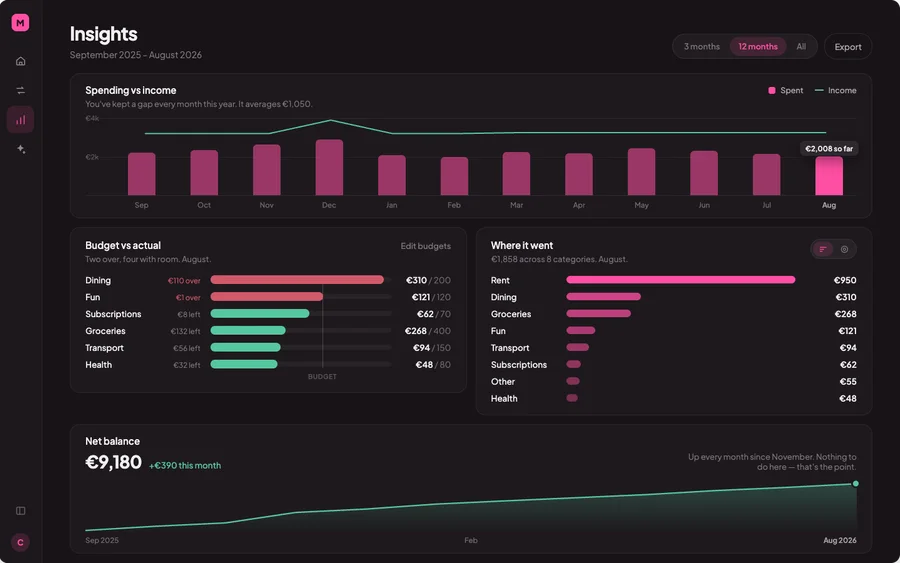Click the '€950' Rent amount
This screenshot has width=900, height=563.
click(x=845, y=280)
